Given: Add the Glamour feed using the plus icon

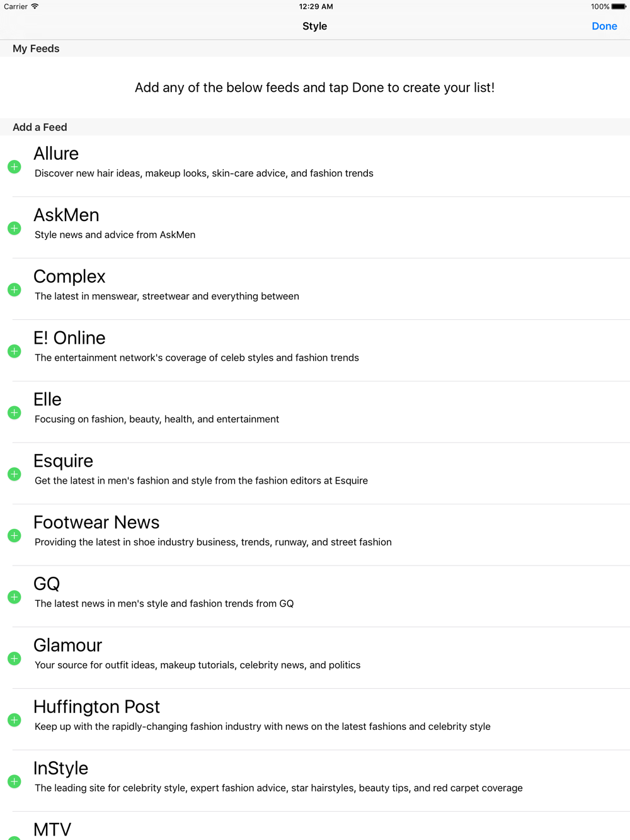Looking at the screenshot, I should (x=14, y=659).
